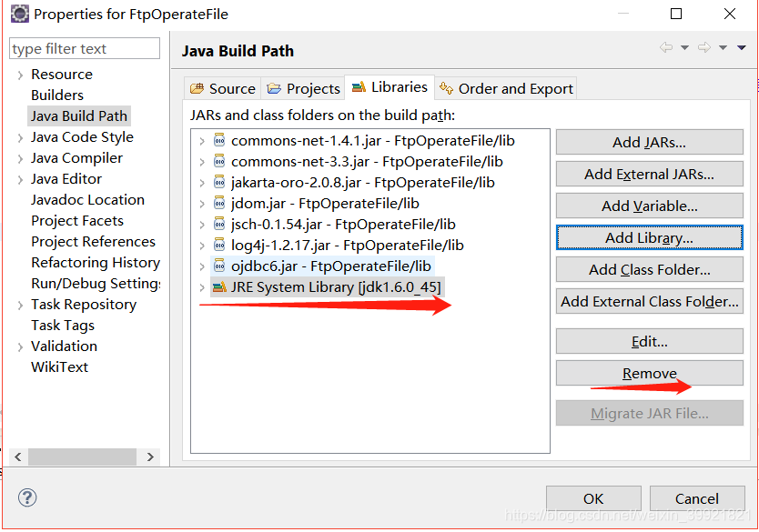The width and height of the screenshot is (759, 532).
Task: Select Builders in the properties tree
Action: [x=57, y=95]
